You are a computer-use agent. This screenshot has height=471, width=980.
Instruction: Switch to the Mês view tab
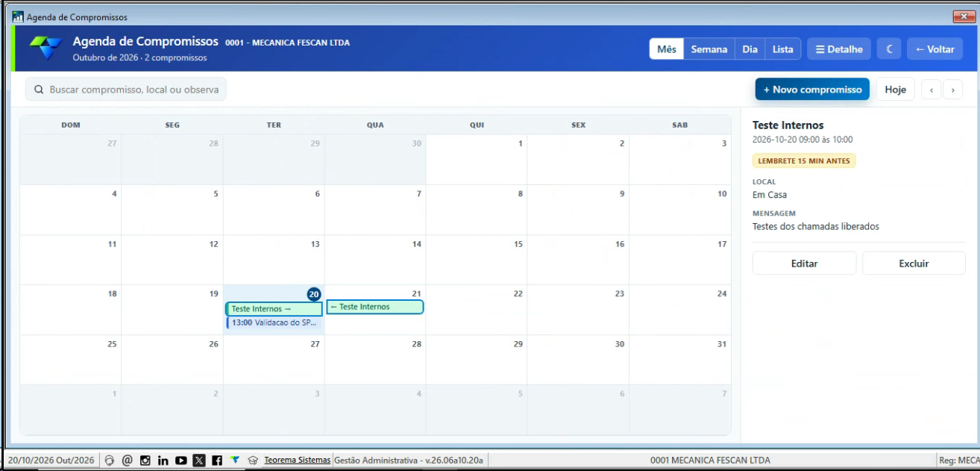(x=667, y=49)
